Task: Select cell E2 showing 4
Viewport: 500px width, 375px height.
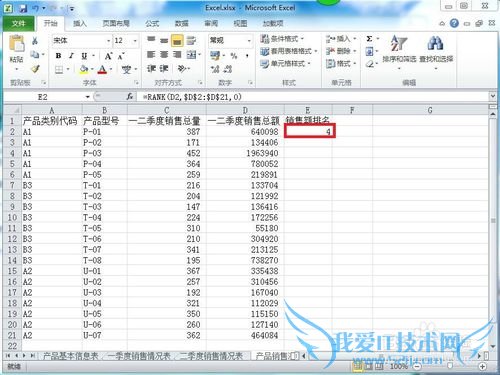Action: coord(309,131)
